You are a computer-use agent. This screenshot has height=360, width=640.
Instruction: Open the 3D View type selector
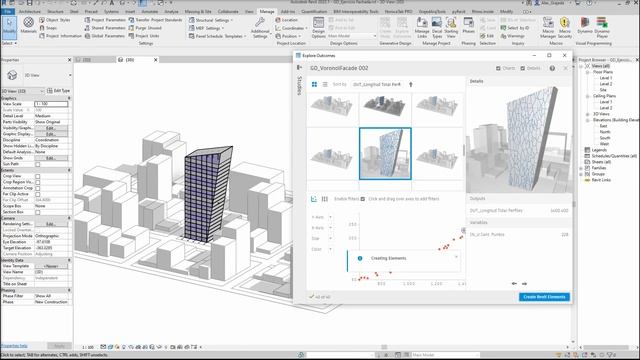coord(37,75)
